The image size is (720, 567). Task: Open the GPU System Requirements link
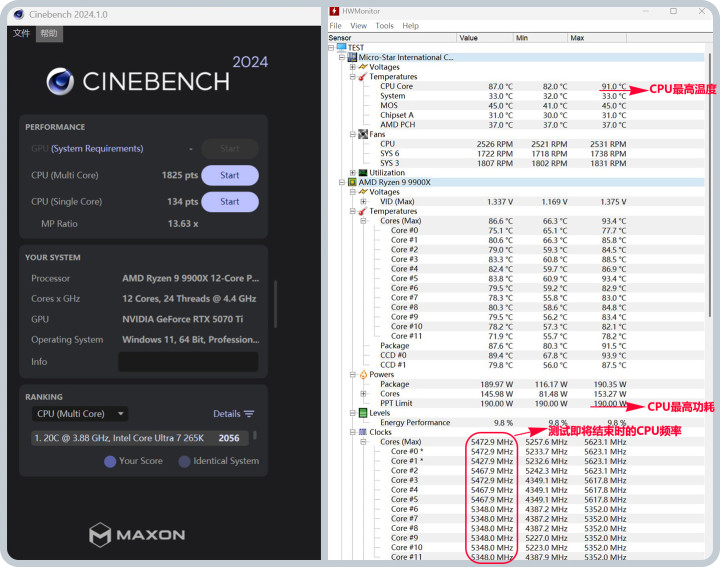pyautogui.click(x=97, y=149)
